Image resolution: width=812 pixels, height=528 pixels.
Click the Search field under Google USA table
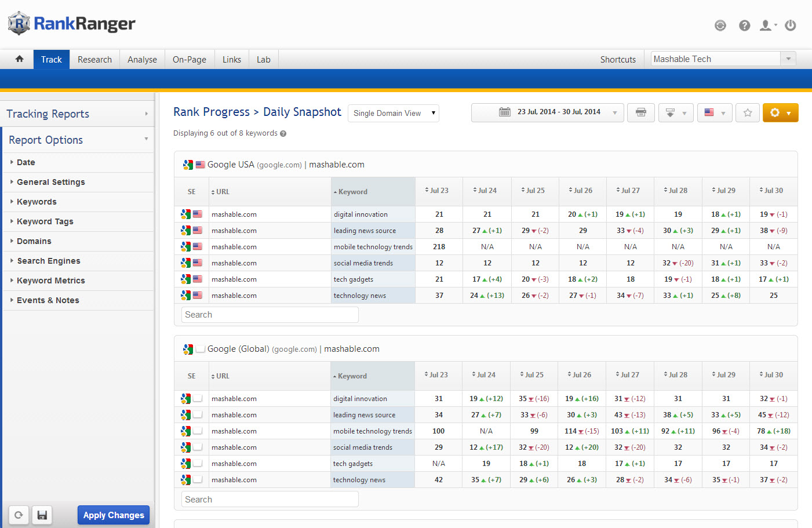point(270,315)
